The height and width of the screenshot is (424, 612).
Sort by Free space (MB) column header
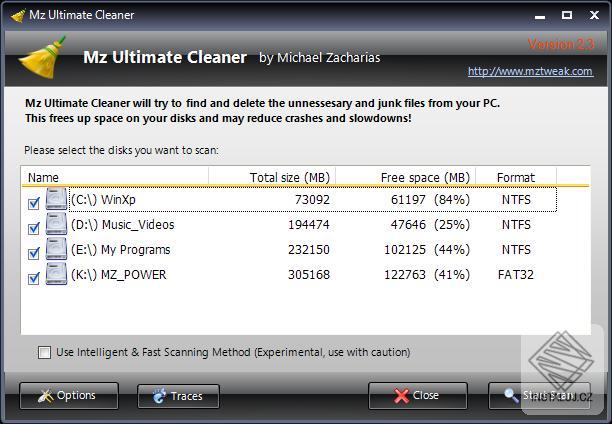pos(406,177)
